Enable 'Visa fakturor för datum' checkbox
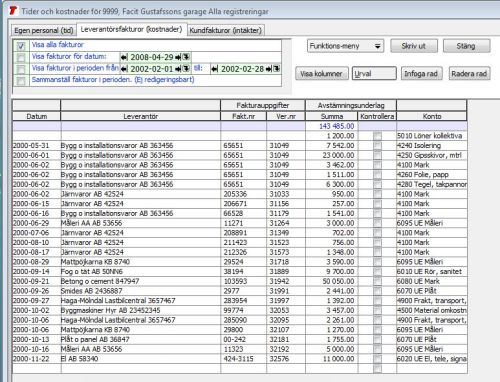 coord(21,58)
